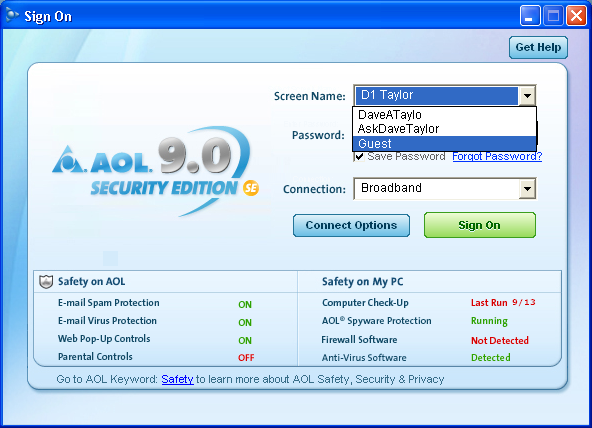Click the Anti-Virus Software label
The width and height of the screenshot is (592, 428).
(x=364, y=357)
